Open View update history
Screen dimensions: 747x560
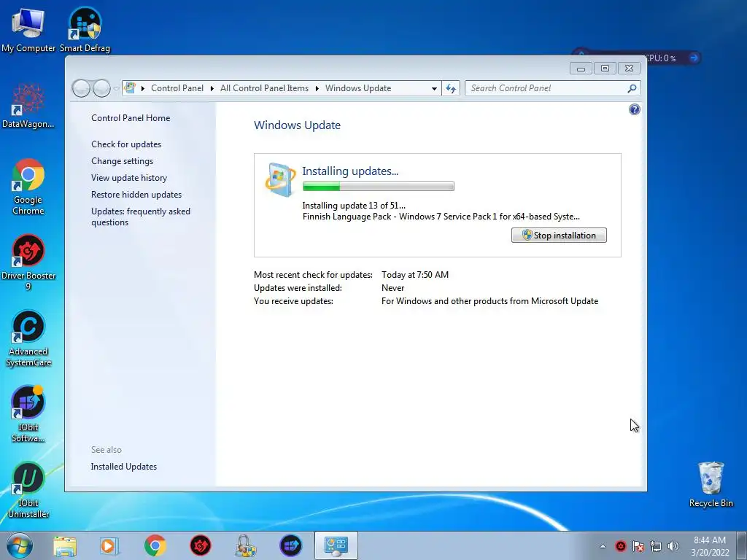click(129, 178)
